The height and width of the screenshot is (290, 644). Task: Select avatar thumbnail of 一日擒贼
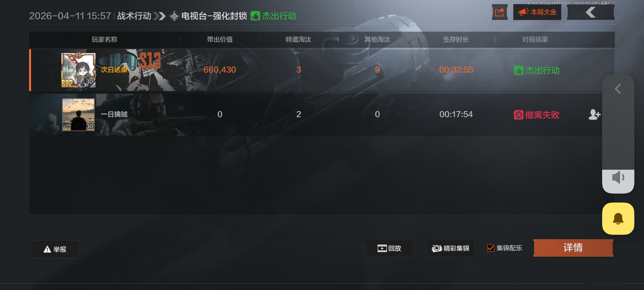pos(78,114)
